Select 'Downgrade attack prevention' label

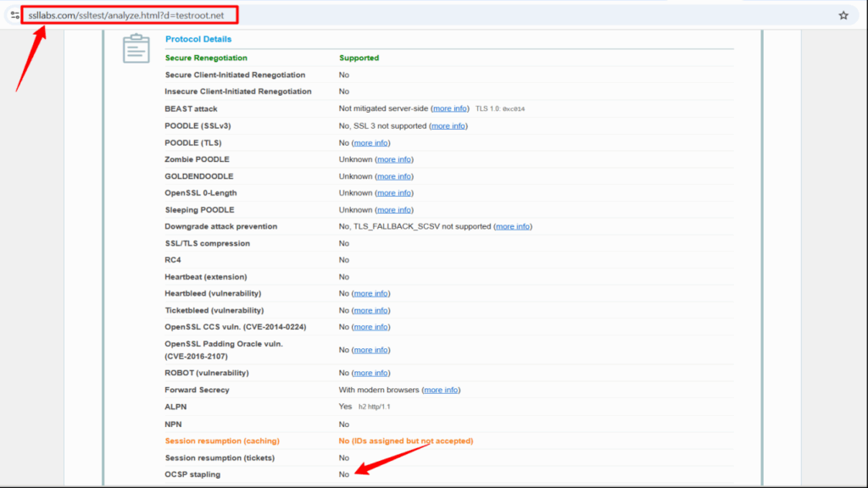tap(221, 226)
